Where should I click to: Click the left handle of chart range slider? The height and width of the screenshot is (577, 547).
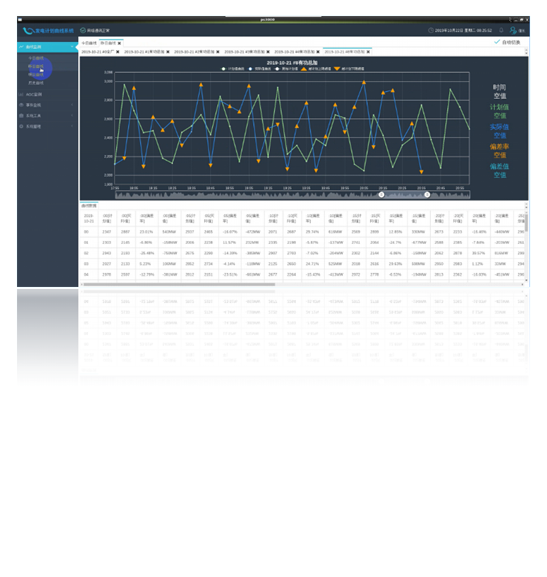pos(381,194)
